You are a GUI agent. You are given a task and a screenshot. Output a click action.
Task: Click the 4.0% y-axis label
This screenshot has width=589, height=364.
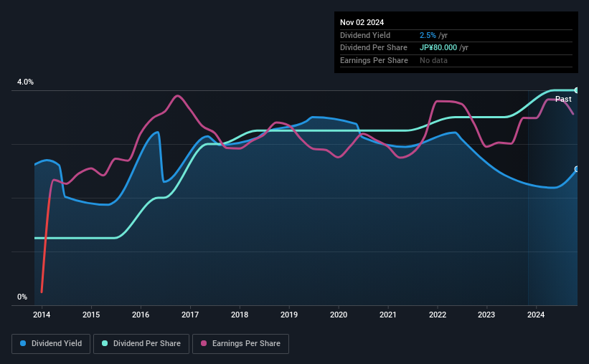(x=25, y=82)
